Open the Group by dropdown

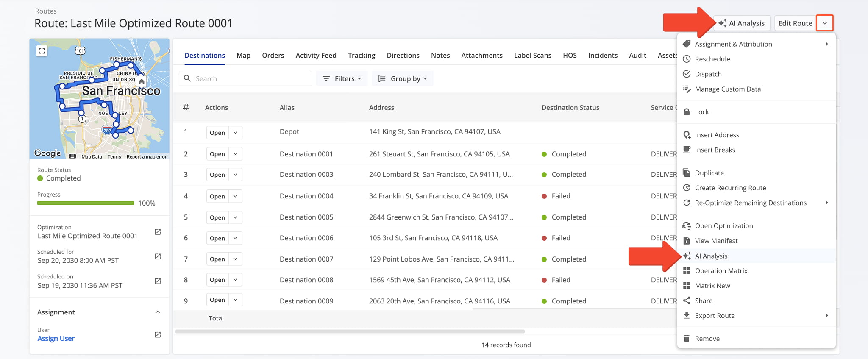click(403, 78)
